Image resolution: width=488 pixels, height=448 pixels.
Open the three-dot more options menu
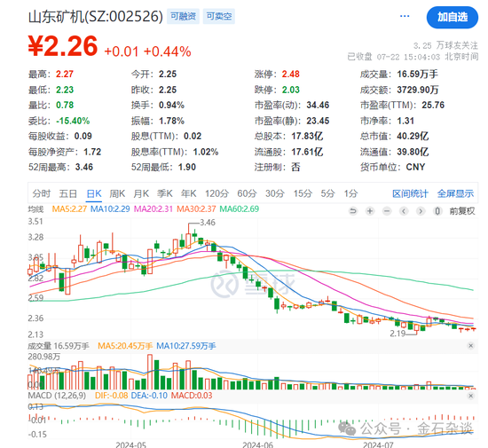405,16
